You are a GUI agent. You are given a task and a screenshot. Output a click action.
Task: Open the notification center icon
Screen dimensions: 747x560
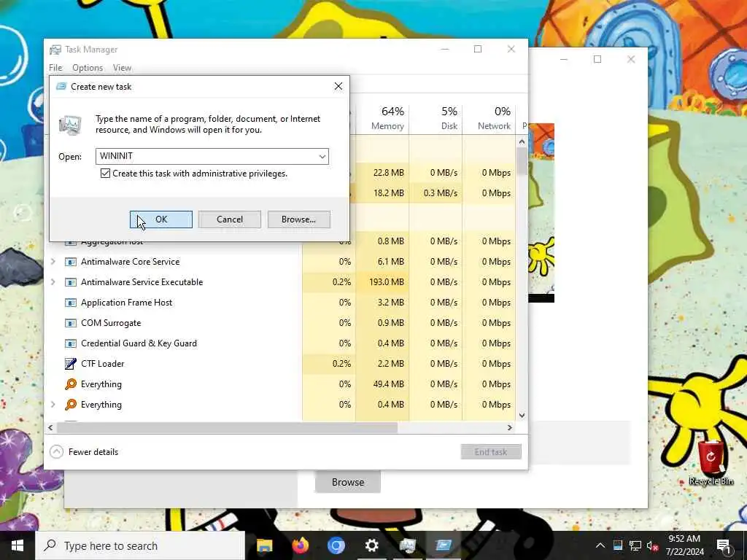point(724,546)
